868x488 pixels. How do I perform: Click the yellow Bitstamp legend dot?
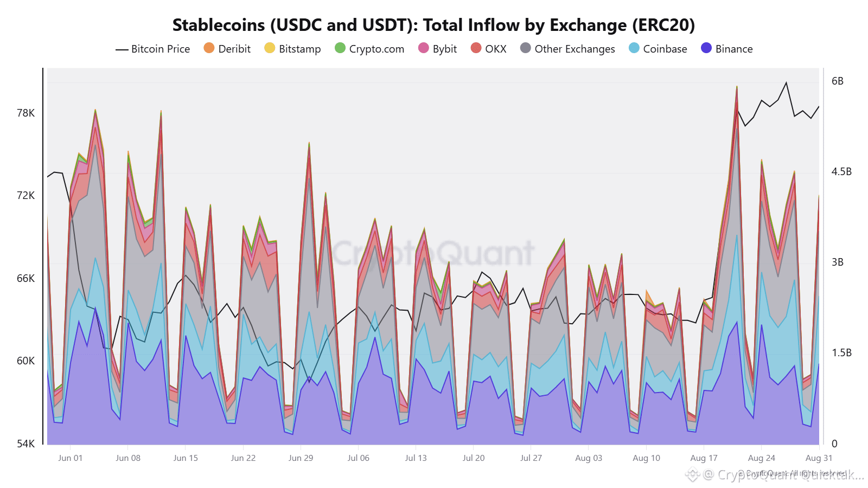(270, 48)
